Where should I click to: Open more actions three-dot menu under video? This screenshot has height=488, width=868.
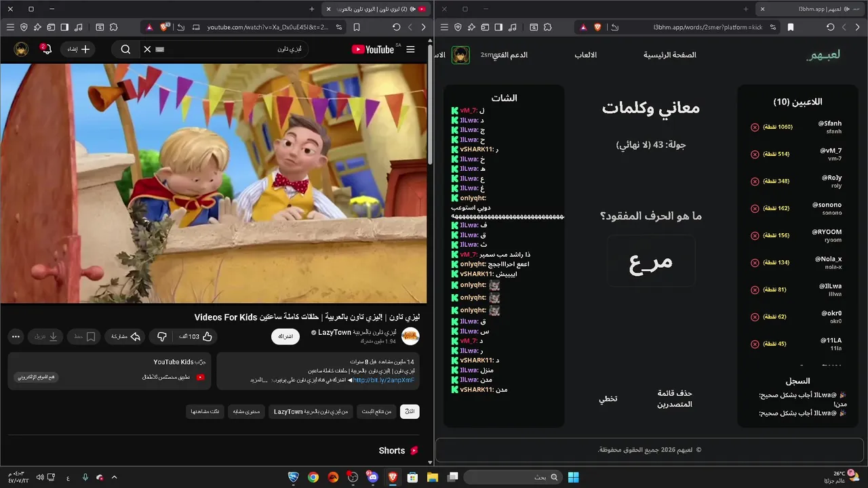point(16,336)
